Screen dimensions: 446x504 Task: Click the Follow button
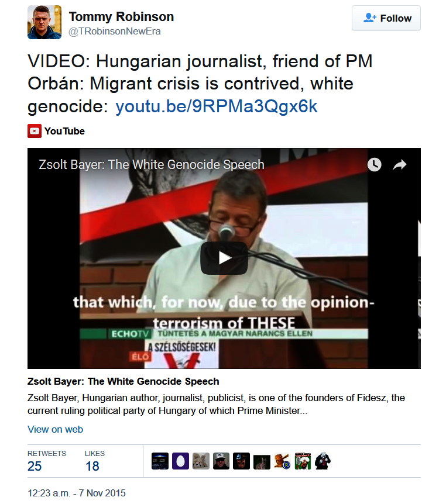point(386,18)
